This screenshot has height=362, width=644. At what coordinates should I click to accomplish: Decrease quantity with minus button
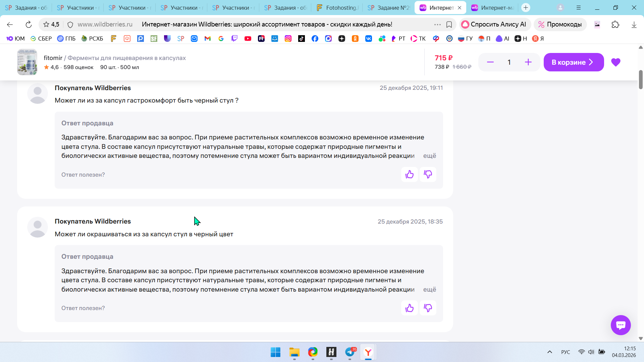(x=490, y=62)
